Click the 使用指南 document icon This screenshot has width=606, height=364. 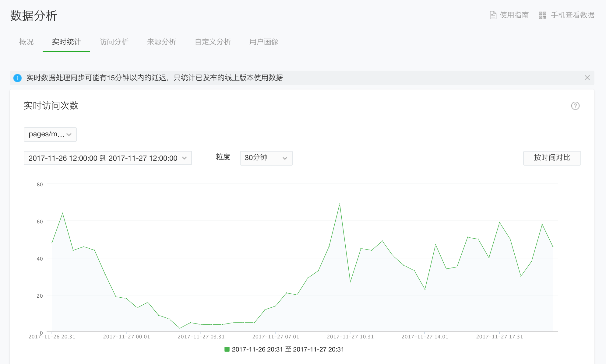coord(494,15)
